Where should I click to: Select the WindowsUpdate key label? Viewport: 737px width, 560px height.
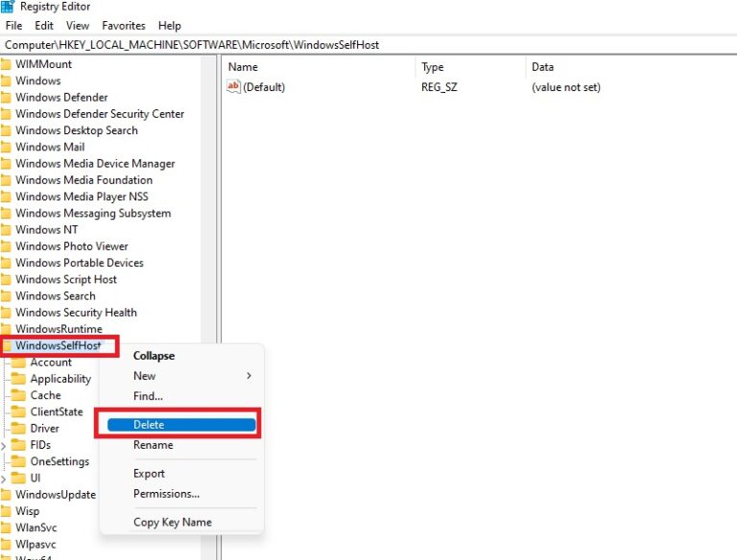[x=56, y=495]
